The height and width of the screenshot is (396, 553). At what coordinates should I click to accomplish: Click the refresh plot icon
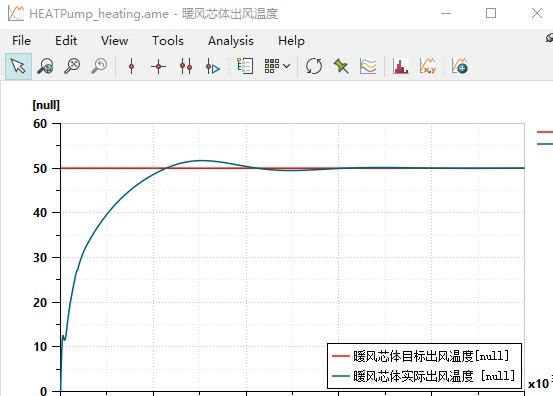[314, 66]
